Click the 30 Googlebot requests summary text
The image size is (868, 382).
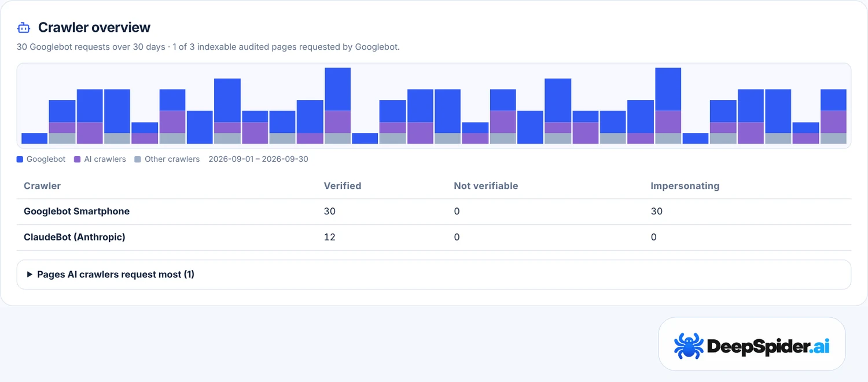tap(208, 47)
